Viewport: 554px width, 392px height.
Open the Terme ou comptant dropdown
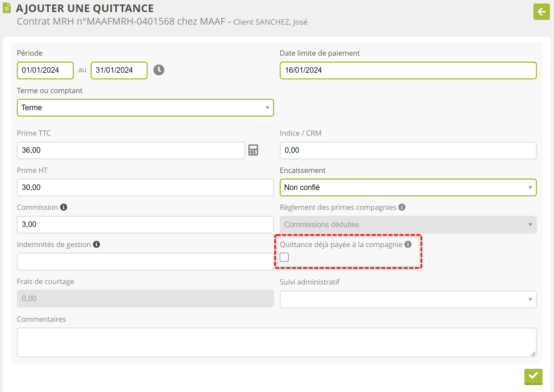145,108
